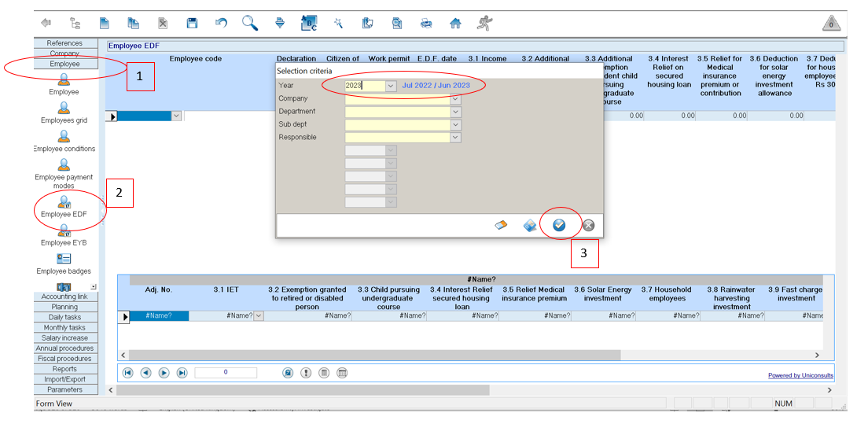Open the Company dropdown list
The width and height of the screenshot is (868, 424).
click(x=455, y=99)
